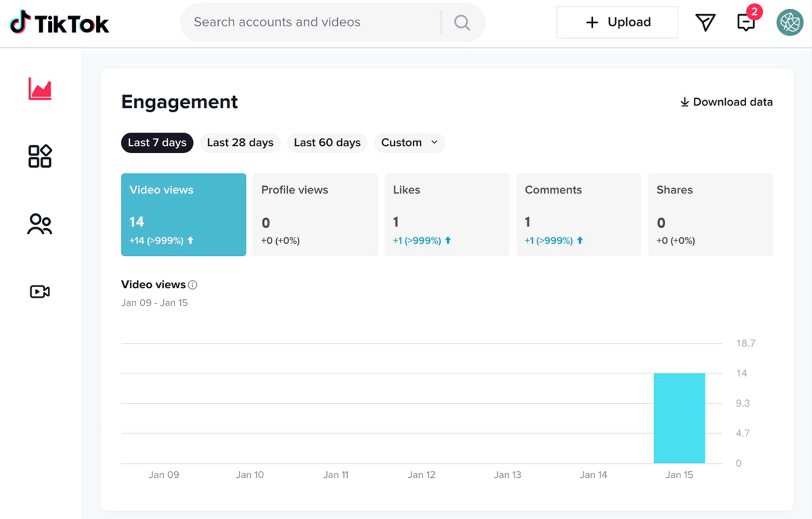The height and width of the screenshot is (519, 812).
Task: Switch to the Profile views metric card
Action: pyautogui.click(x=315, y=215)
